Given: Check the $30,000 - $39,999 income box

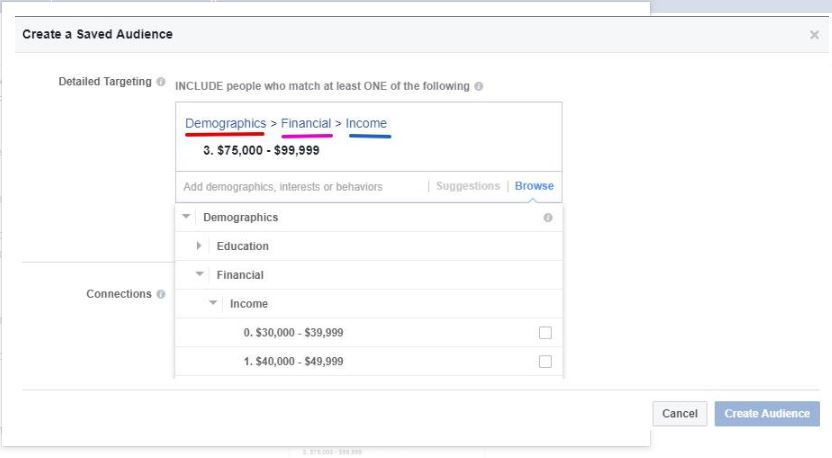Looking at the screenshot, I should pyautogui.click(x=545, y=333).
